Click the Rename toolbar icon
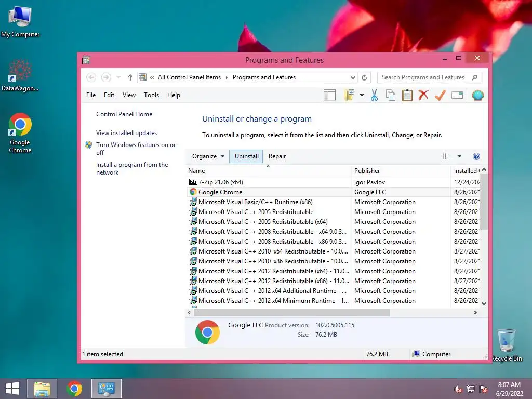The width and height of the screenshot is (532, 399). click(457, 96)
